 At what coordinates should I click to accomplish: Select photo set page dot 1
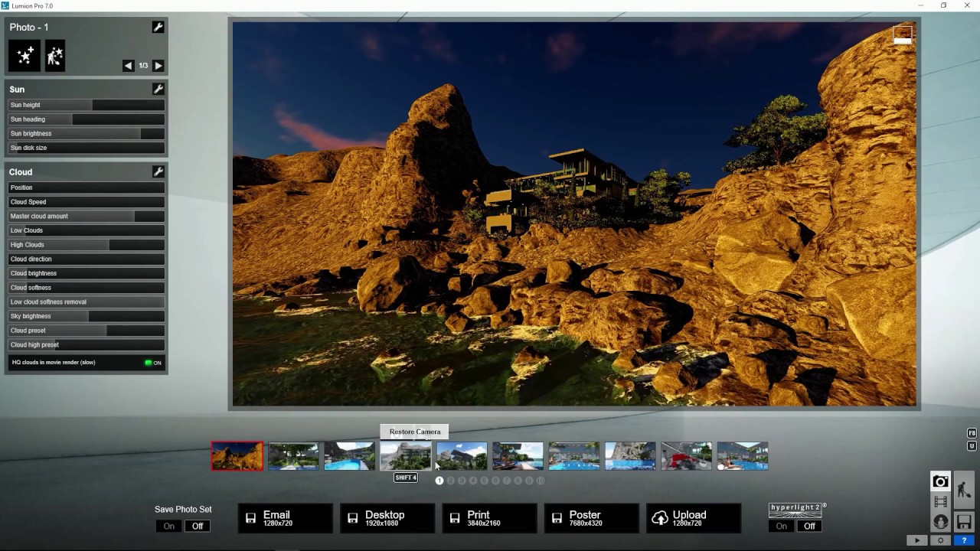[439, 481]
